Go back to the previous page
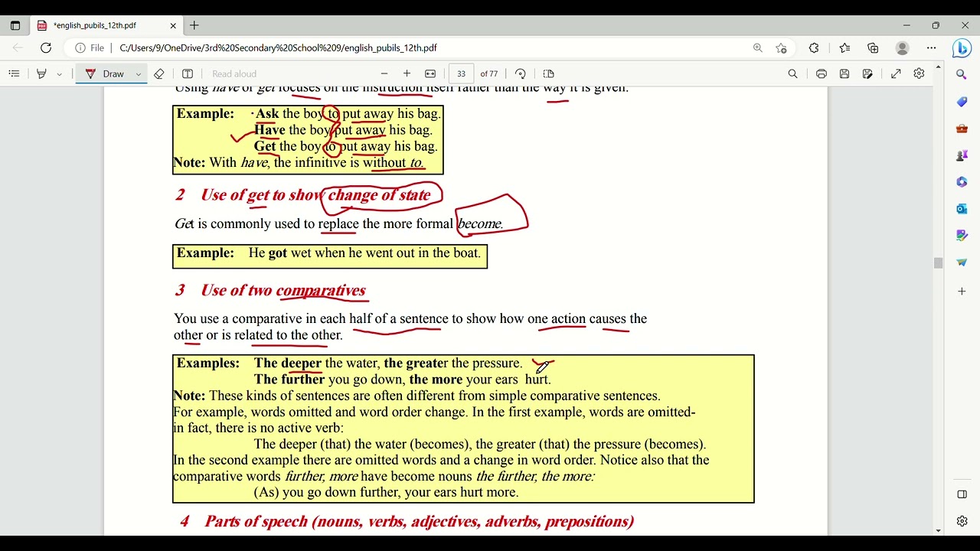Image resolution: width=980 pixels, height=551 pixels. (x=18, y=47)
